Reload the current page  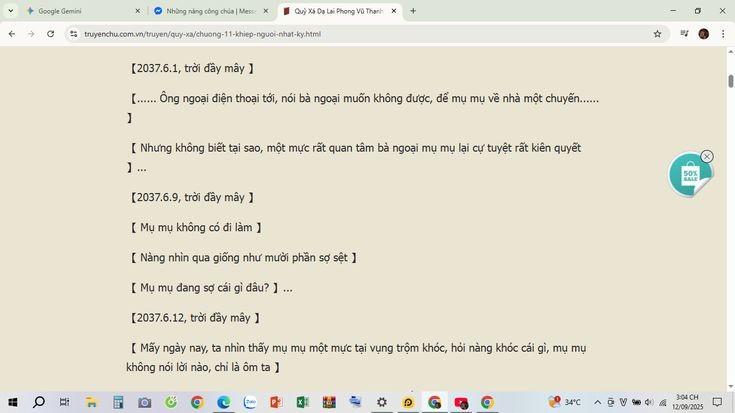[50, 34]
